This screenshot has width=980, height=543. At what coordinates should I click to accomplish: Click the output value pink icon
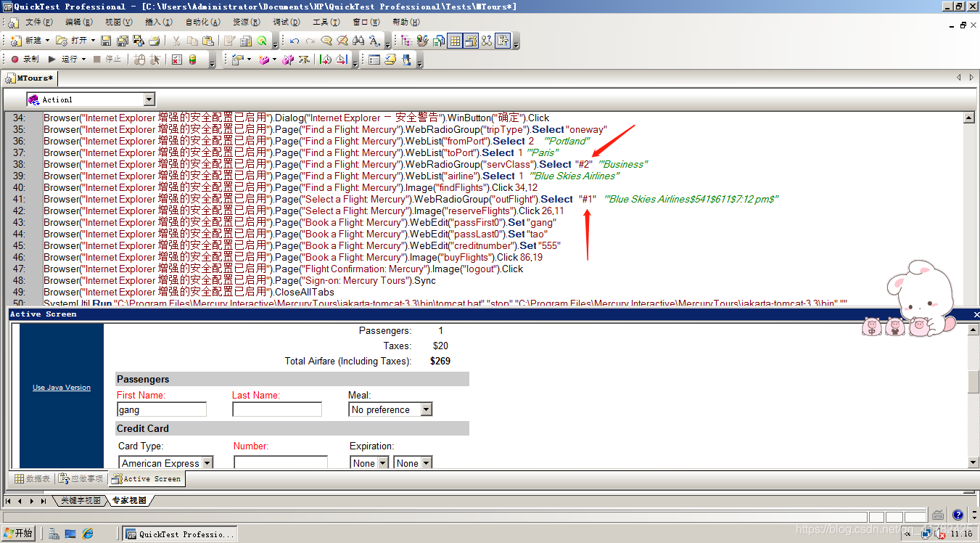pyautogui.click(x=264, y=60)
